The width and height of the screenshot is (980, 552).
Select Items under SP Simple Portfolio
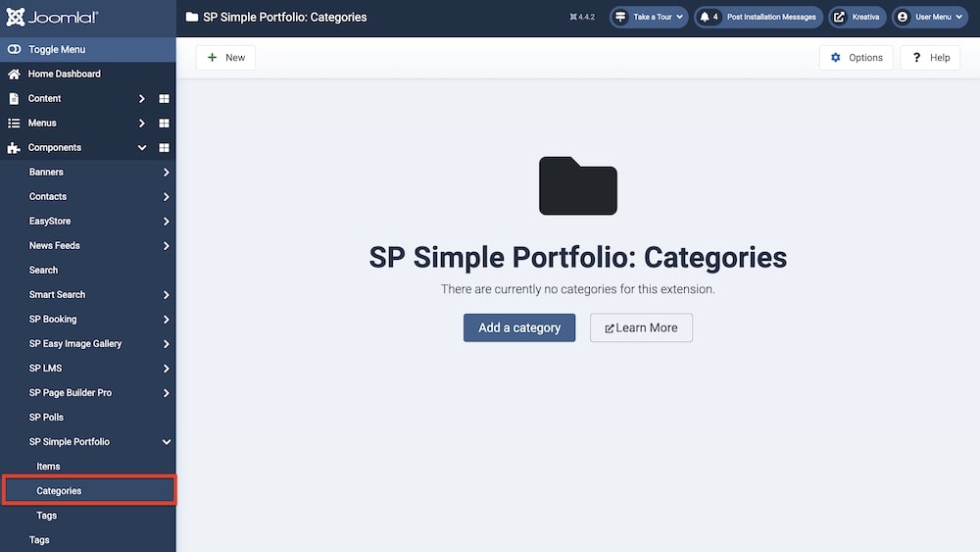(x=48, y=467)
